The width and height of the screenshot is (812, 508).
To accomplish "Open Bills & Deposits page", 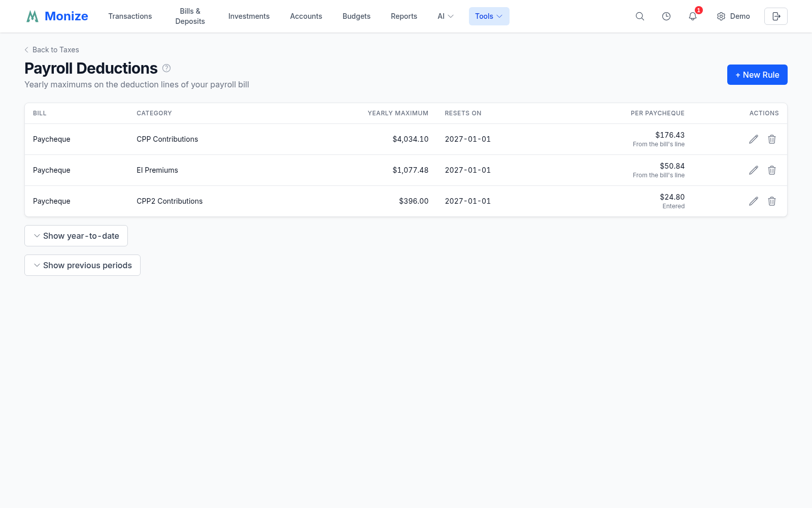I will [x=190, y=16].
